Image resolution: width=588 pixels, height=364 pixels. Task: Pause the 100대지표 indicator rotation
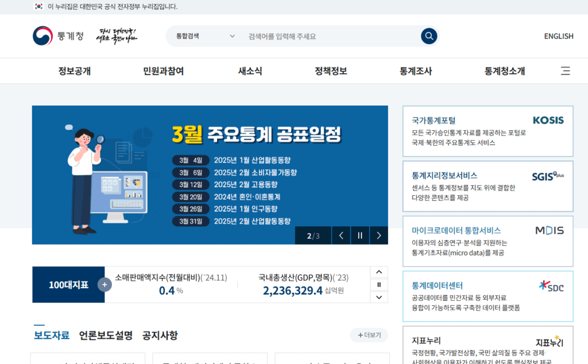(379, 284)
